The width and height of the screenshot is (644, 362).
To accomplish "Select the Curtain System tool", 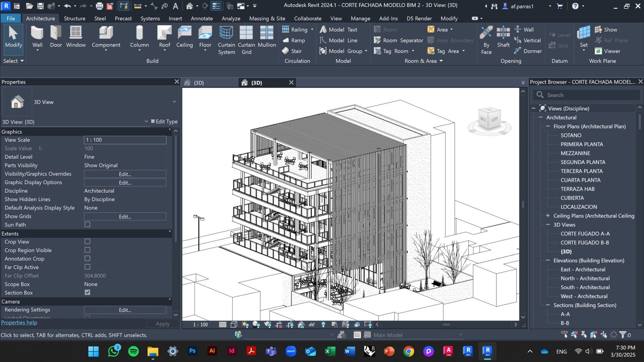I will click(226, 40).
